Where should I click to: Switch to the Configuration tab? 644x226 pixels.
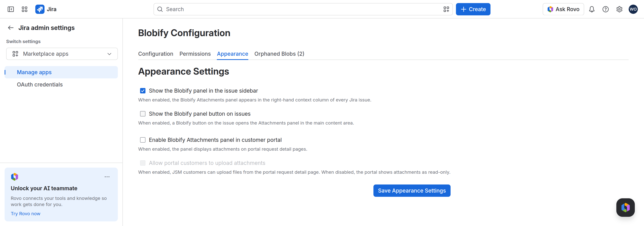point(156,54)
